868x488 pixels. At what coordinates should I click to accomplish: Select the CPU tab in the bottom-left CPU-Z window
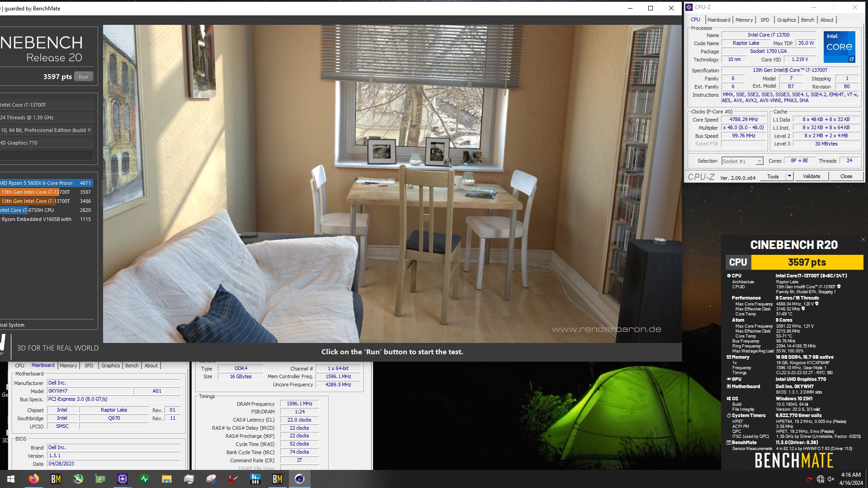coord(19,366)
